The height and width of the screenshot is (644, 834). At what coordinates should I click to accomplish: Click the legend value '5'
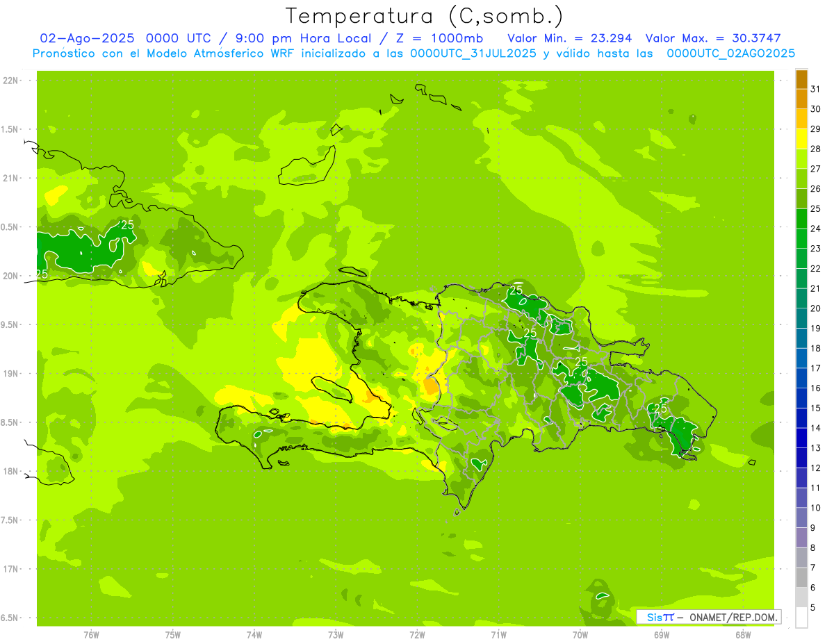click(813, 607)
